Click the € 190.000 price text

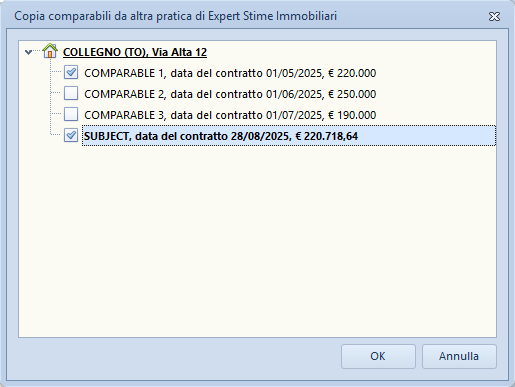click(352, 115)
